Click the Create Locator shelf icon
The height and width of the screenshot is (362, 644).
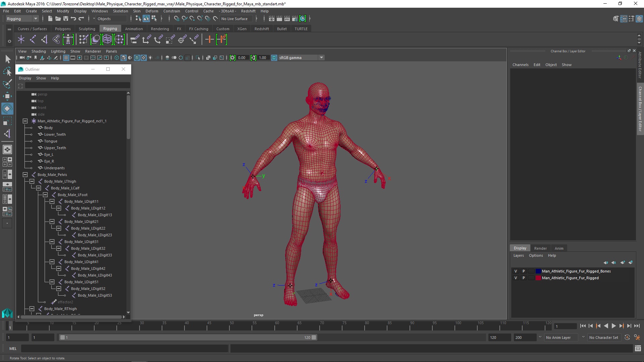[x=21, y=40]
